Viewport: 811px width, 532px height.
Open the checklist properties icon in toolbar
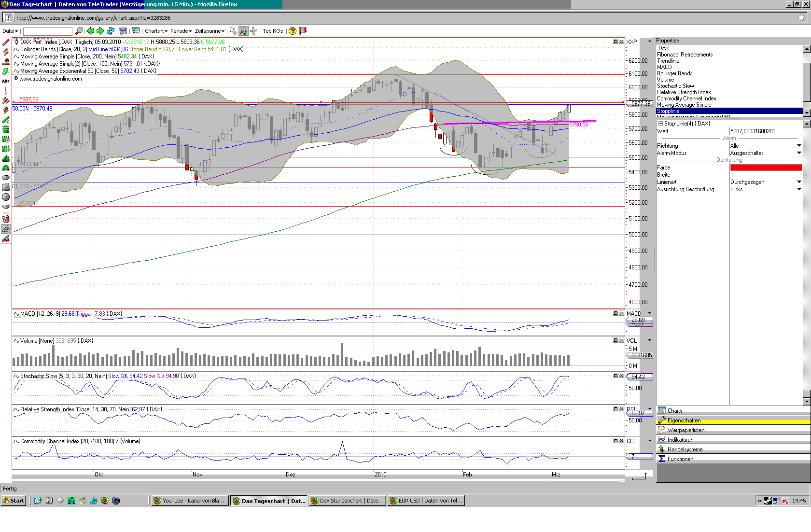click(136, 31)
